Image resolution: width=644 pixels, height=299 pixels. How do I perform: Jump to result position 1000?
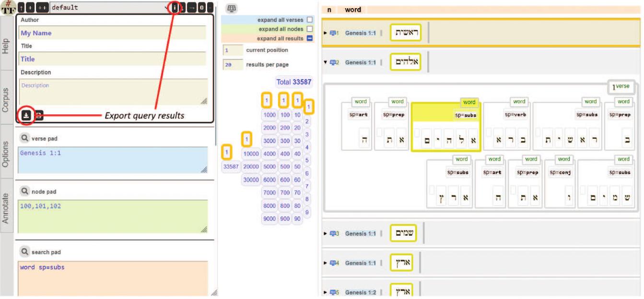click(x=269, y=115)
